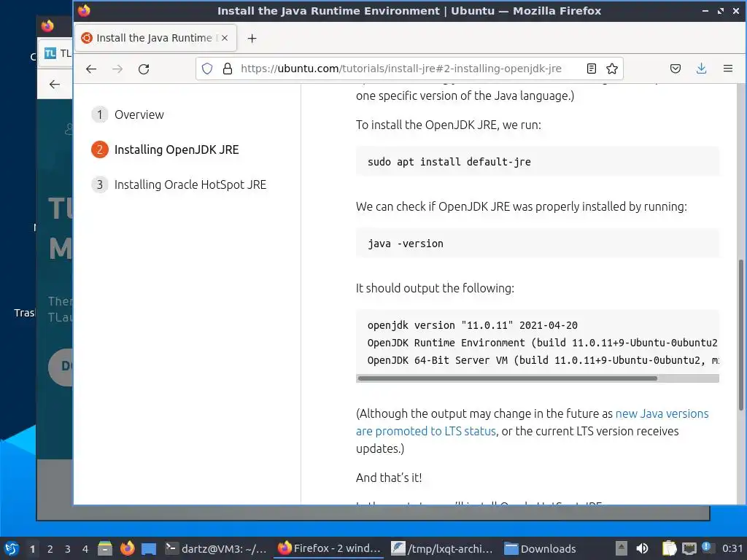Click the java -version code block

538,244
